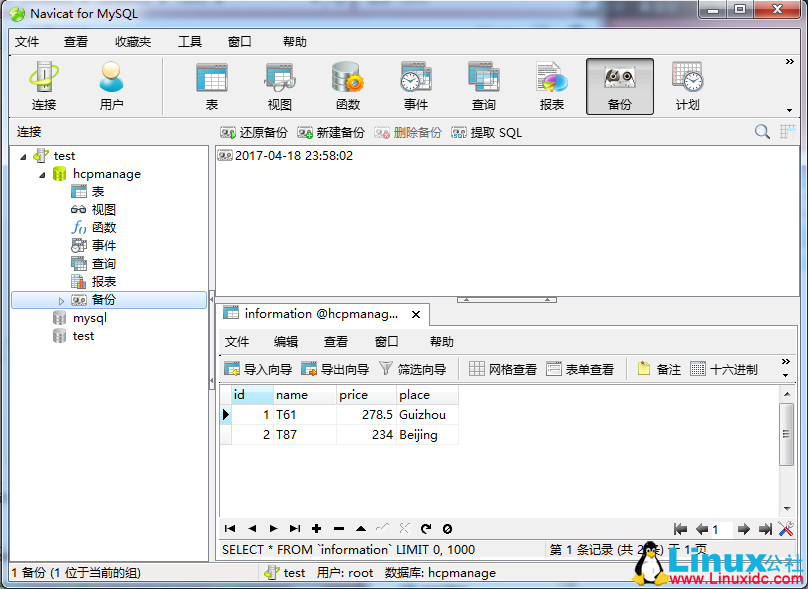Click the search magnifier icon
The image size is (808, 589).
[x=762, y=132]
